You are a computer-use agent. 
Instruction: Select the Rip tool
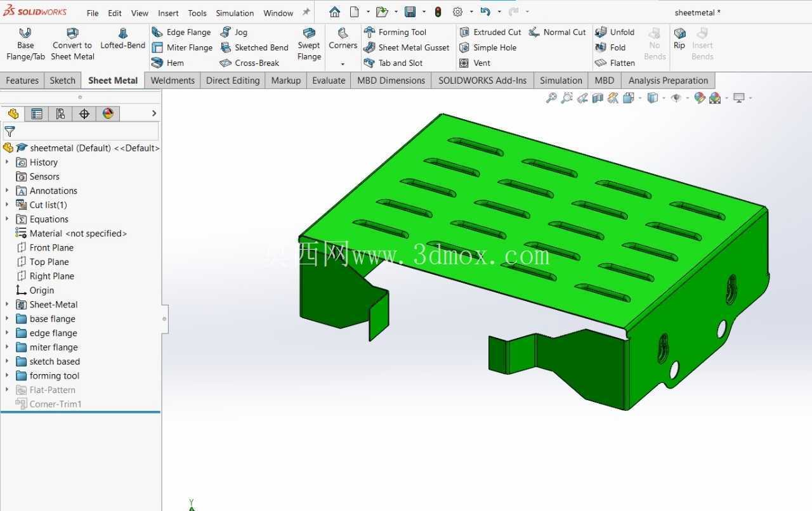[679, 38]
